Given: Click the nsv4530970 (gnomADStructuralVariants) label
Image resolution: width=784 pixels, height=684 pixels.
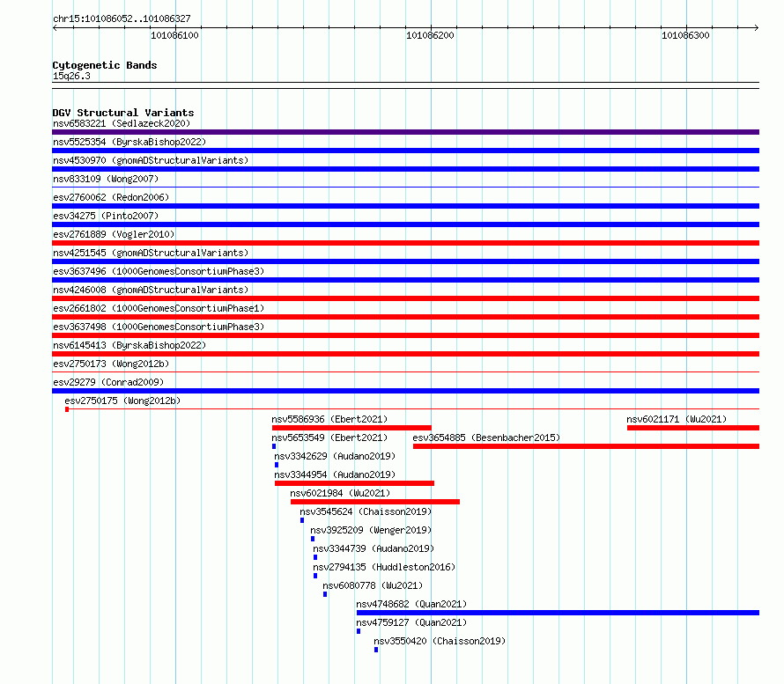Looking at the screenshot, I should click(151, 160).
